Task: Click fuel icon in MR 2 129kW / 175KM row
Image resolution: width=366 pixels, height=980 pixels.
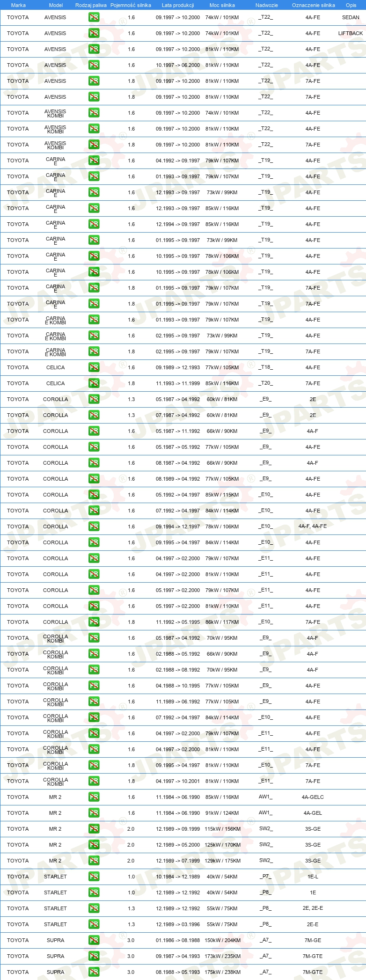Action: click(x=94, y=861)
